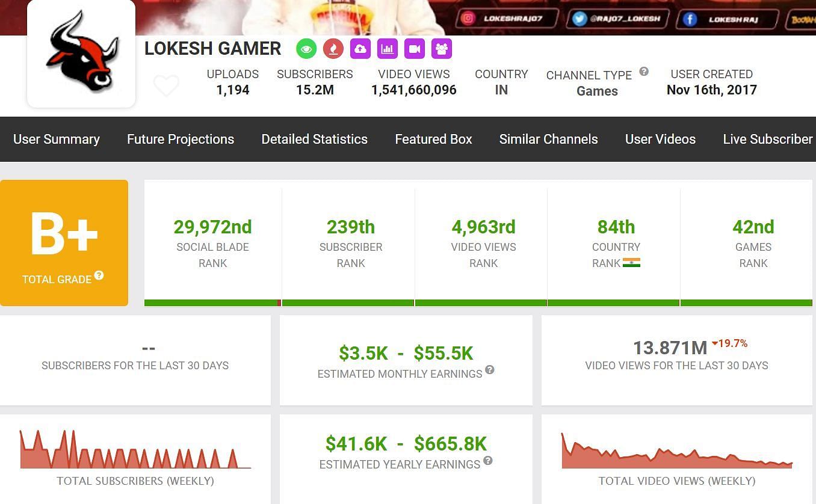Image resolution: width=816 pixels, height=504 pixels.
Task: Click help icon beside Channel Type
Action: (x=644, y=72)
